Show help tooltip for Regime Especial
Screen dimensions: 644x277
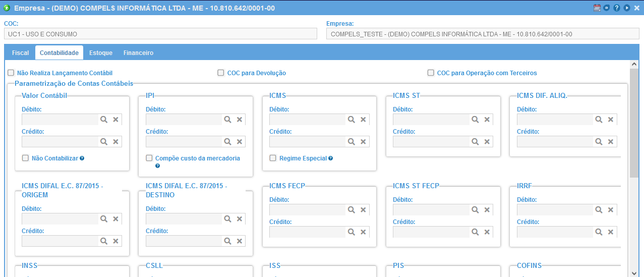point(330,158)
